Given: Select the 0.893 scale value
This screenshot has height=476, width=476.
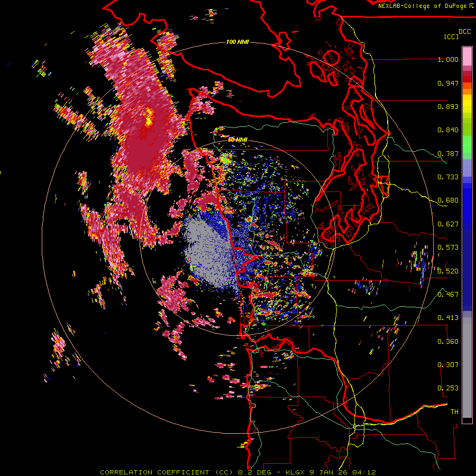Looking at the screenshot, I should (x=448, y=106).
